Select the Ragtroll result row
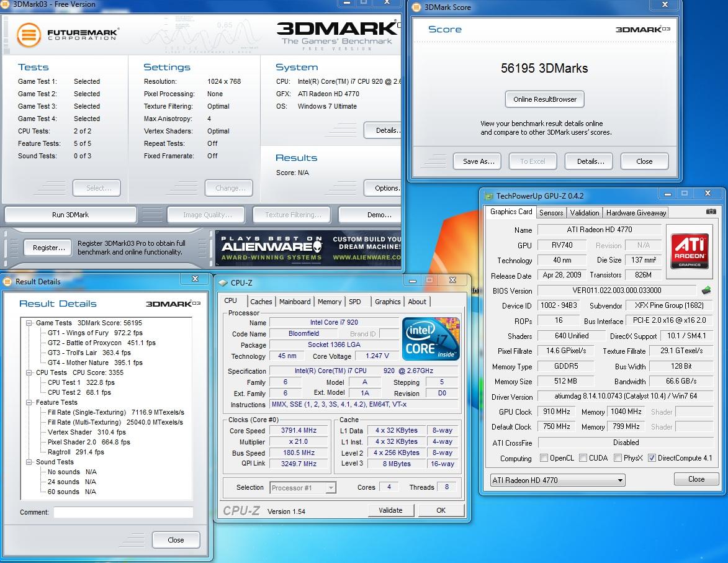This screenshot has height=563, width=728. point(76,452)
